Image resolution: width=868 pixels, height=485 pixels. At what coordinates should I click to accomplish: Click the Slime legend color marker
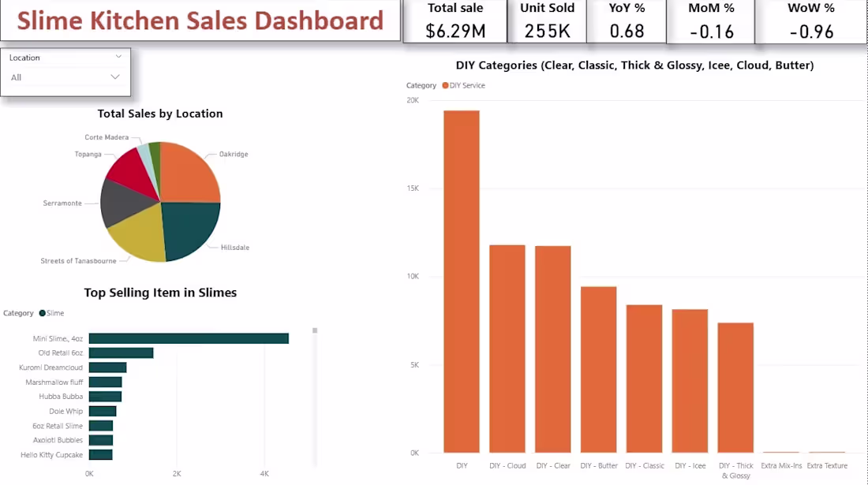pyautogui.click(x=42, y=313)
